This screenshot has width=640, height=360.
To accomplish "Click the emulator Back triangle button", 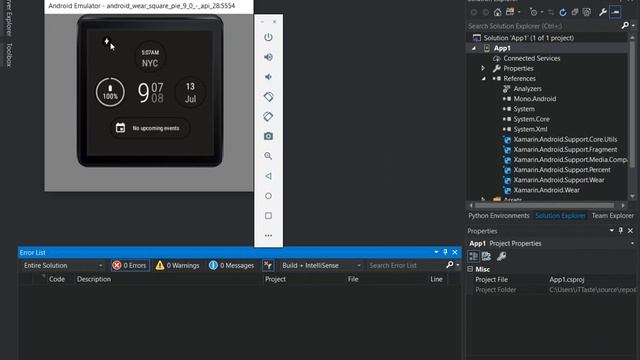I will click(x=268, y=176).
